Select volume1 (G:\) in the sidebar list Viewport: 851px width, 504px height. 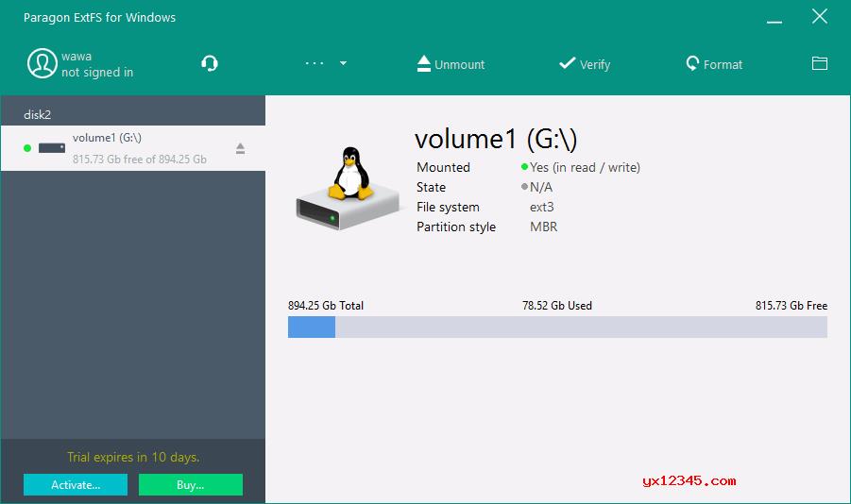[133, 148]
